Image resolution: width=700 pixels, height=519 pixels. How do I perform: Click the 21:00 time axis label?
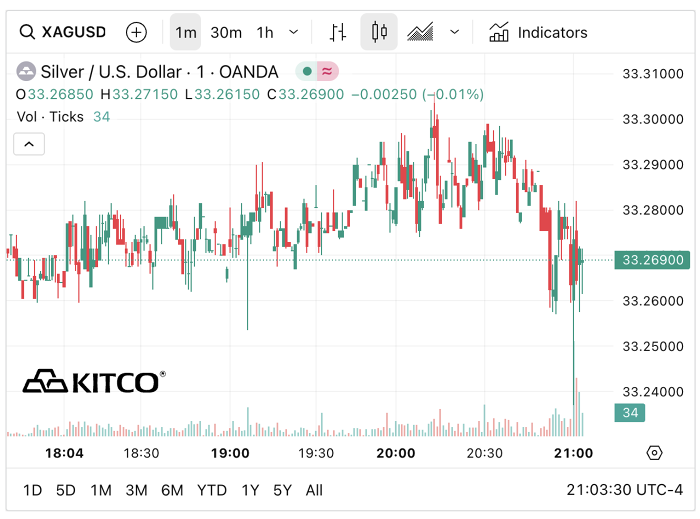[573, 453]
